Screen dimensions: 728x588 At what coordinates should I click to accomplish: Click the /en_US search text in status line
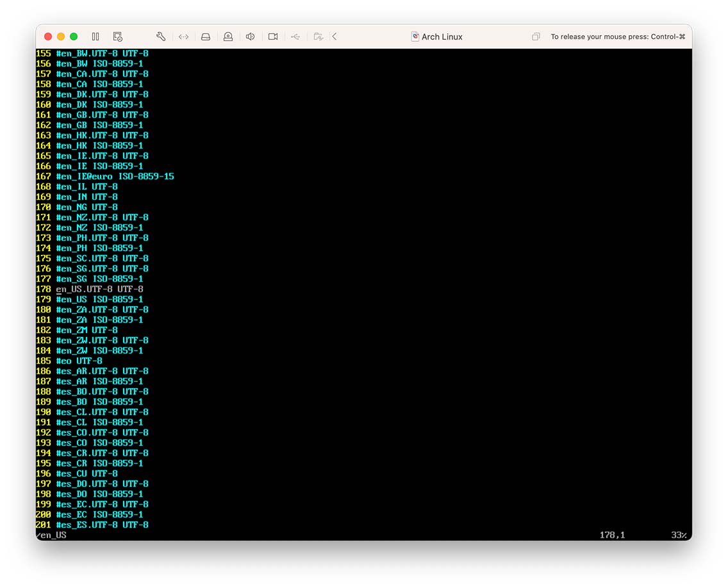point(51,535)
